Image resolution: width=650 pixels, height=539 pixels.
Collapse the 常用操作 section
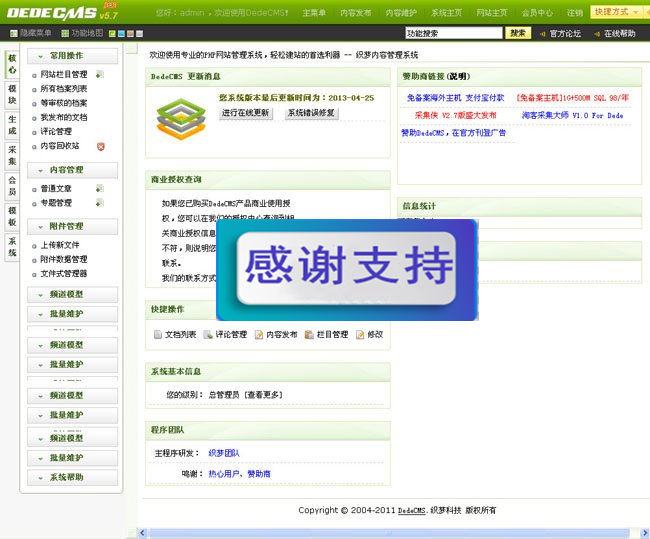pyautogui.click(x=73, y=56)
